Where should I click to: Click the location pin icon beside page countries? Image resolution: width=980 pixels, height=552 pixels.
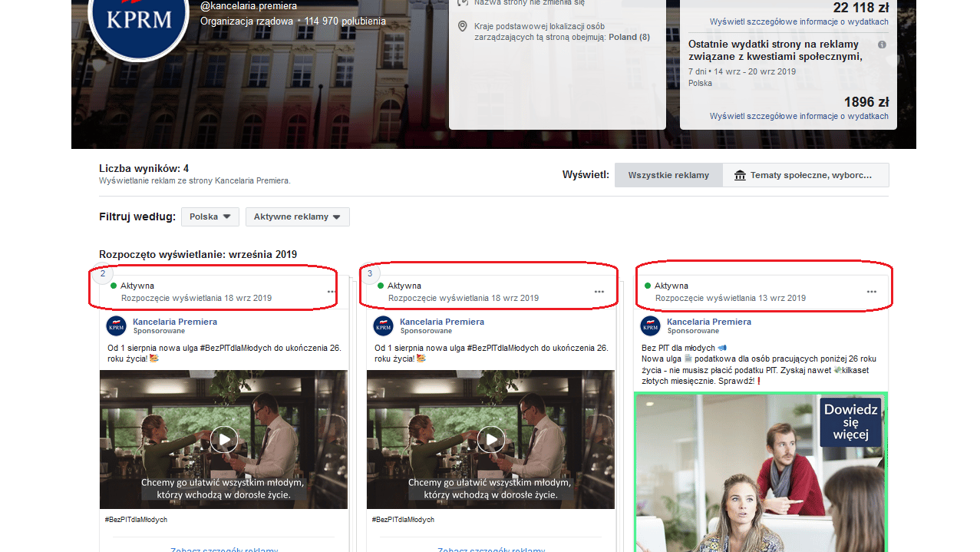463,27
